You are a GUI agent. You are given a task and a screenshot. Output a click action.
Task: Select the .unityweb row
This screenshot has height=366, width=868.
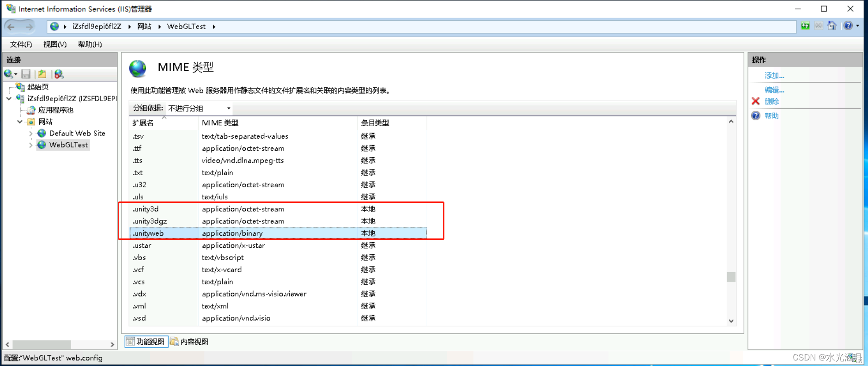click(x=278, y=233)
